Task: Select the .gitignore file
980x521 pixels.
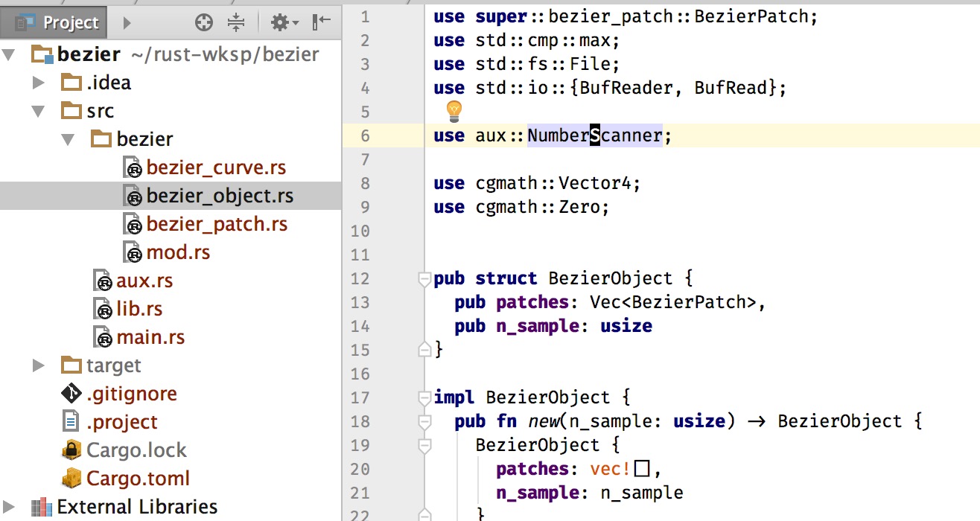Action: tap(132, 394)
